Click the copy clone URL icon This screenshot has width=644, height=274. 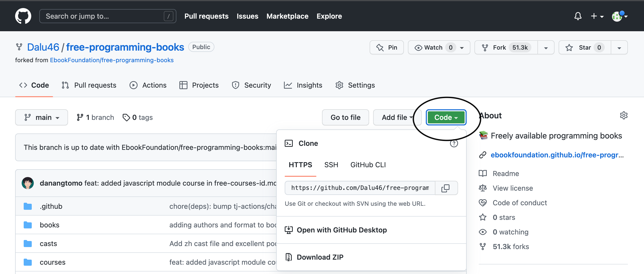tap(445, 188)
